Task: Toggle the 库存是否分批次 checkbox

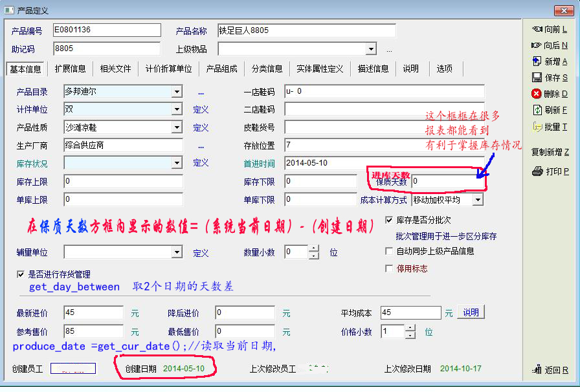Action: click(389, 220)
